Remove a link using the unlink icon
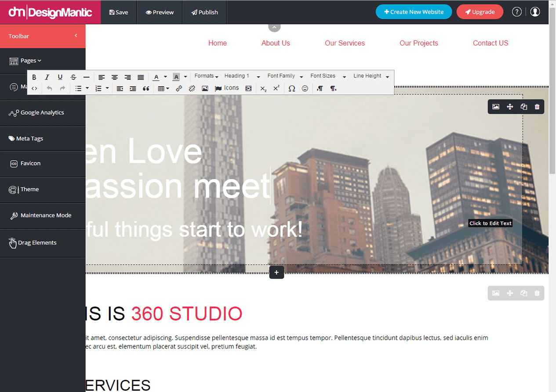 pos(192,88)
